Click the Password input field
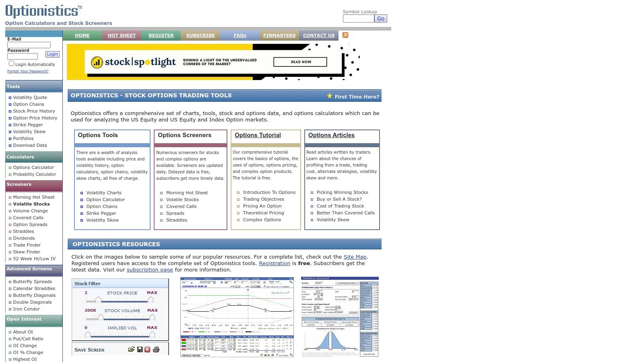This screenshot has height=362, width=644. (x=23, y=56)
